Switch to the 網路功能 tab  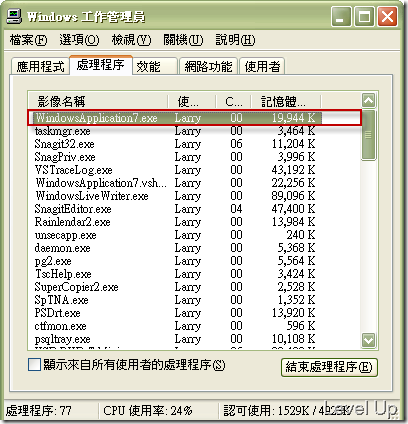coord(208,66)
